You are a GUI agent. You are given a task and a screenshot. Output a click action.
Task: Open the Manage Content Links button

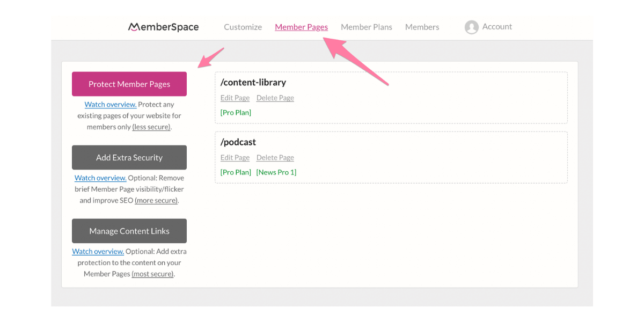point(129,231)
